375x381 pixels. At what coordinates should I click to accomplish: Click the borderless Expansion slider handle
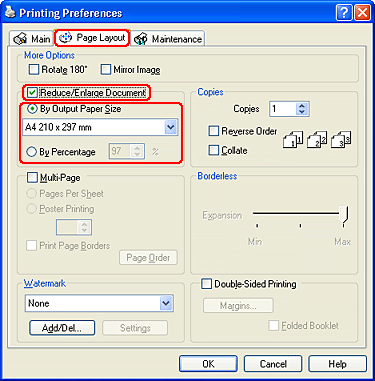(x=344, y=215)
